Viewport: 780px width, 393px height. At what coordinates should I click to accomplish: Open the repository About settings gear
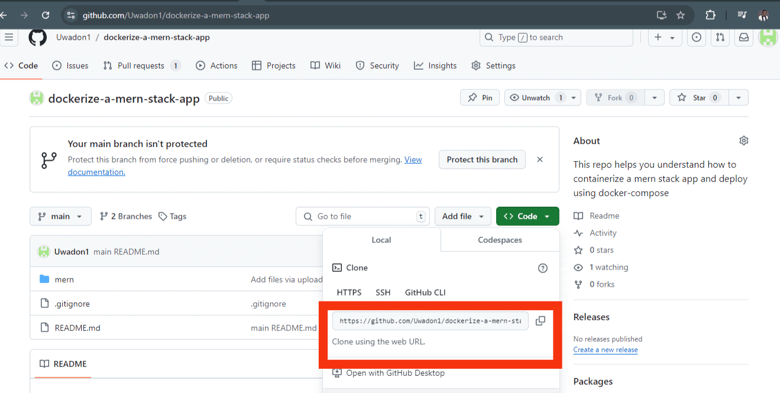744,141
